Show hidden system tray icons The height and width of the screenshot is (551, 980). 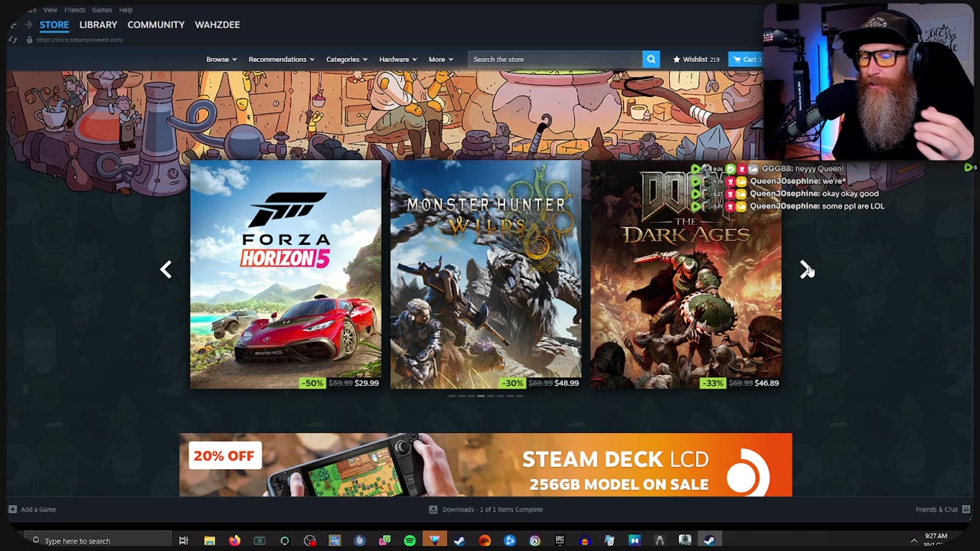pos(913,540)
